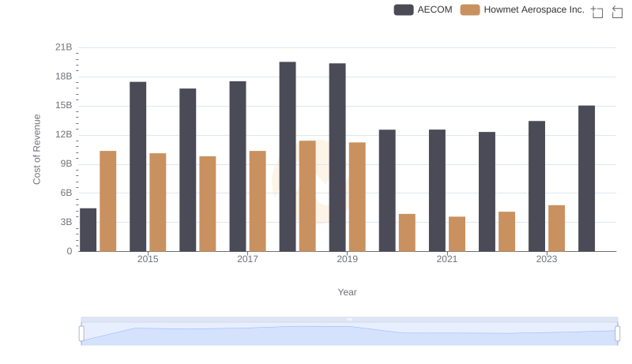
Task: Toggle AECOM series in legend
Action: tap(423, 9)
